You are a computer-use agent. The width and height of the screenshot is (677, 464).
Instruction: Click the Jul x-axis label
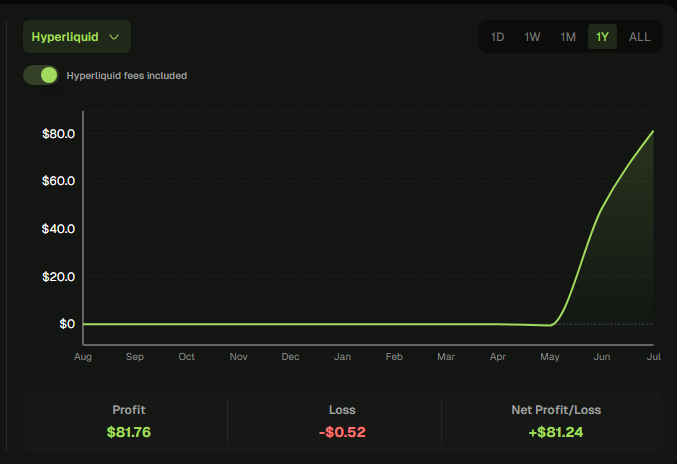[654, 357]
